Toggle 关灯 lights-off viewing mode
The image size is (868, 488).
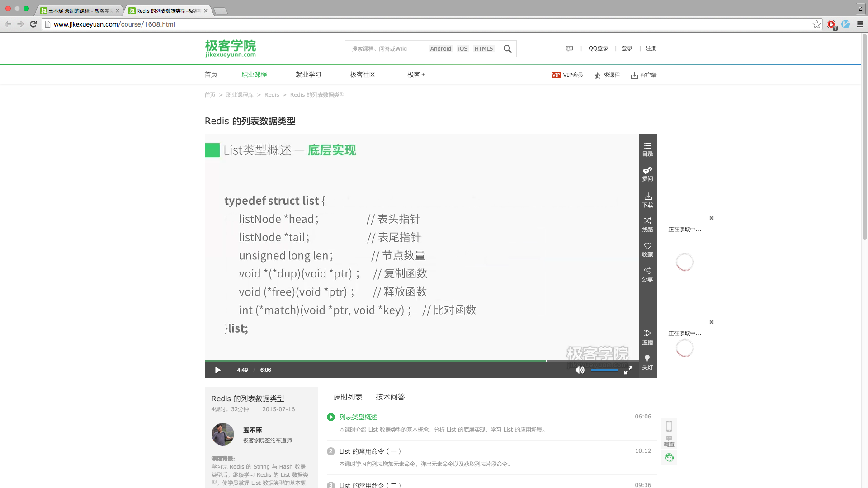point(647,362)
